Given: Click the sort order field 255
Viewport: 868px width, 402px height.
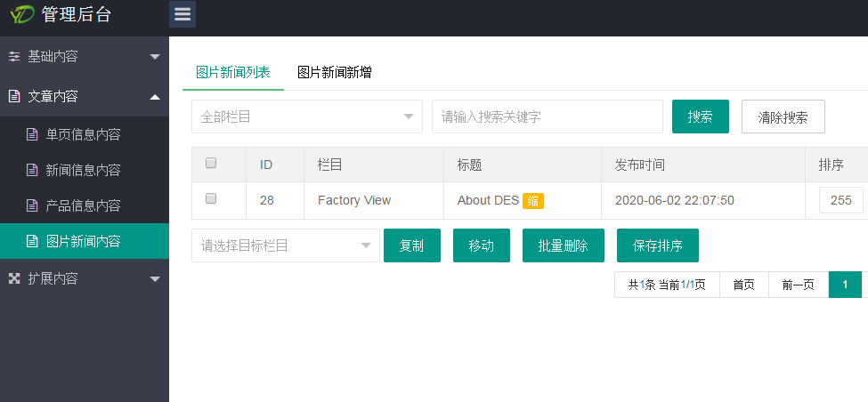Looking at the screenshot, I should (x=841, y=200).
